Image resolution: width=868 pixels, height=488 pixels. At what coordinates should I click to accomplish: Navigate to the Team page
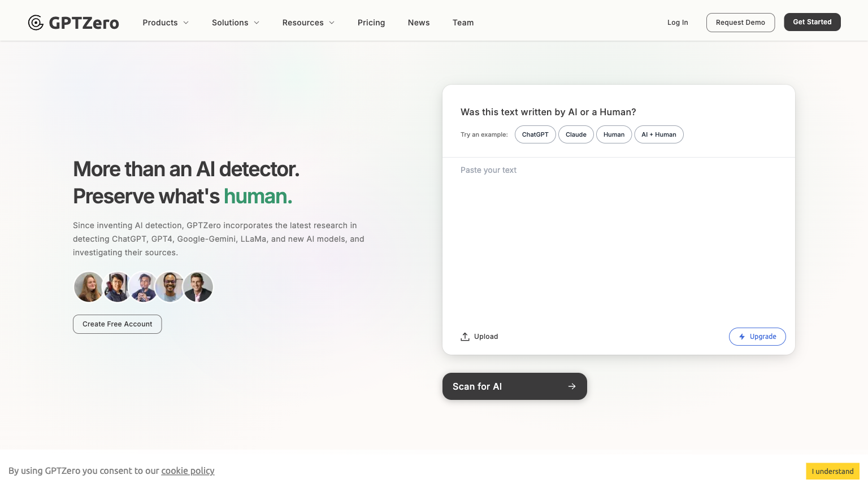(463, 23)
